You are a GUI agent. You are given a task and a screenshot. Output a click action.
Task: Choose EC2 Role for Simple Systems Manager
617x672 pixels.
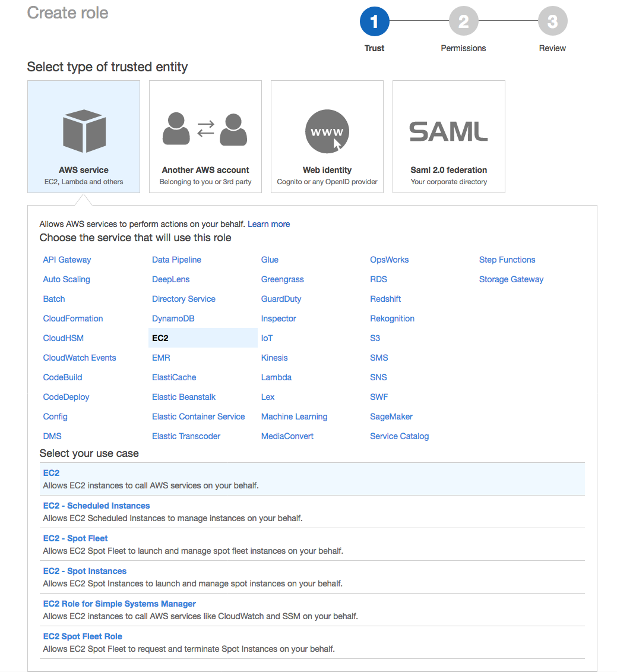[312, 610]
